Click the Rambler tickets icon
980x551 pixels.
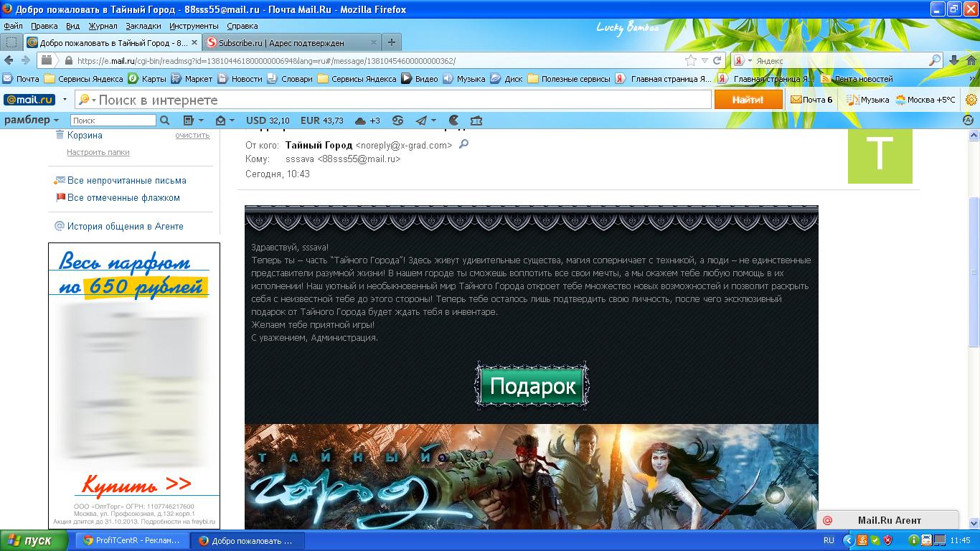[476, 121]
